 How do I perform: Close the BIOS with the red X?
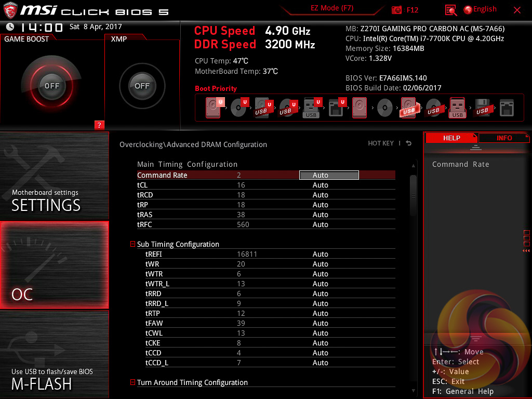517,10
